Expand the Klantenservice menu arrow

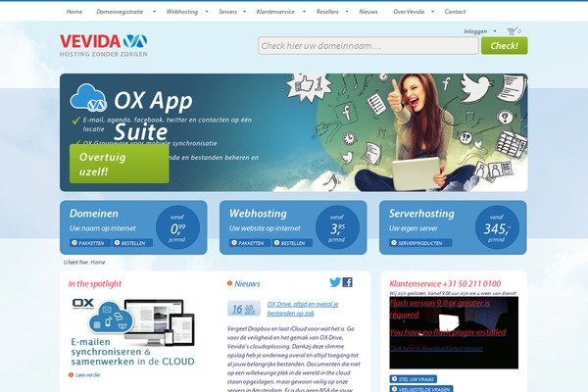[x=304, y=12]
